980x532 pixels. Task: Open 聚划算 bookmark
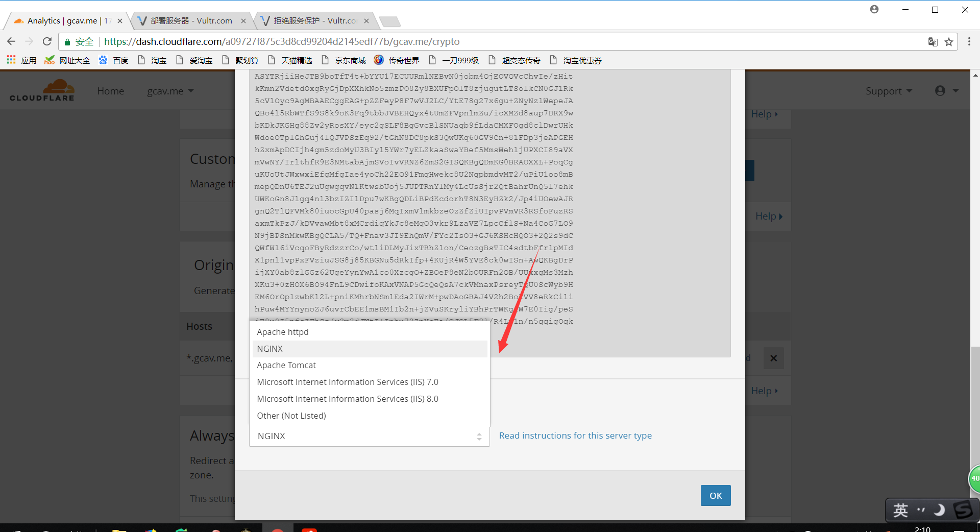[x=240, y=60]
